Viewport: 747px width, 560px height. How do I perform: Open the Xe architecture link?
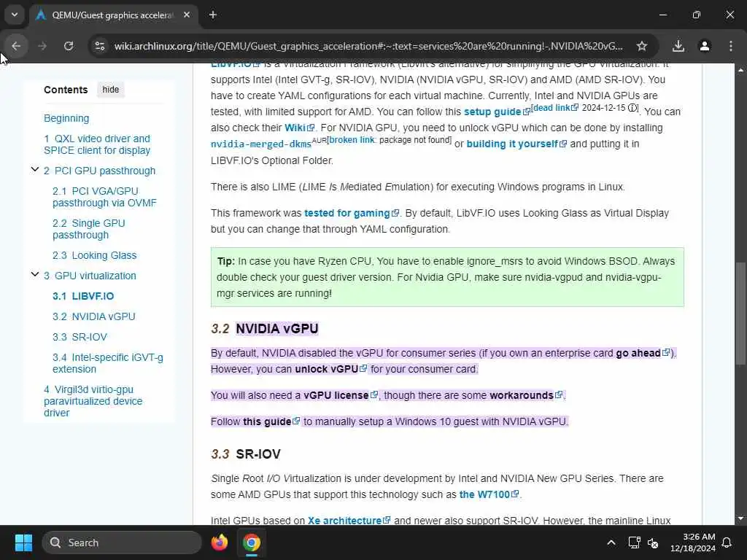pyautogui.click(x=349, y=521)
